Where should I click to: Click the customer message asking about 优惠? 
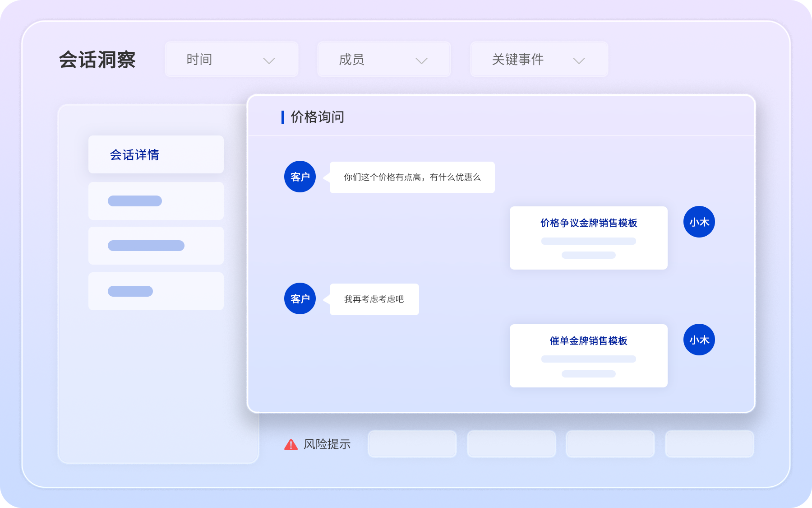[412, 177]
